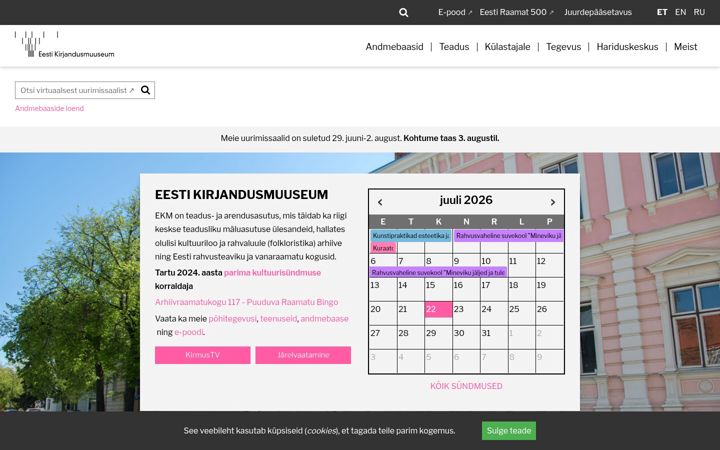
Task: Open the Külastajale menu
Action: [x=507, y=47]
